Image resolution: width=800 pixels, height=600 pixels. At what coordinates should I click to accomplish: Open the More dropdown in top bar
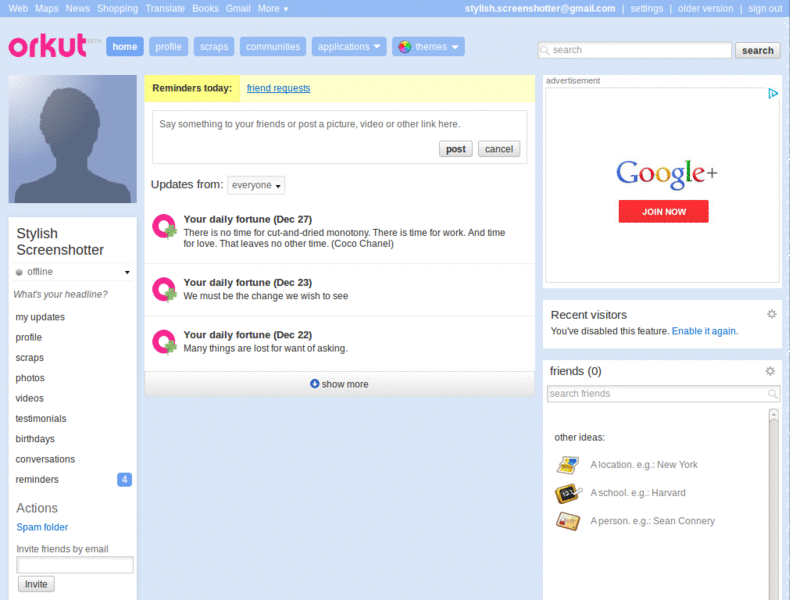pyautogui.click(x=272, y=9)
